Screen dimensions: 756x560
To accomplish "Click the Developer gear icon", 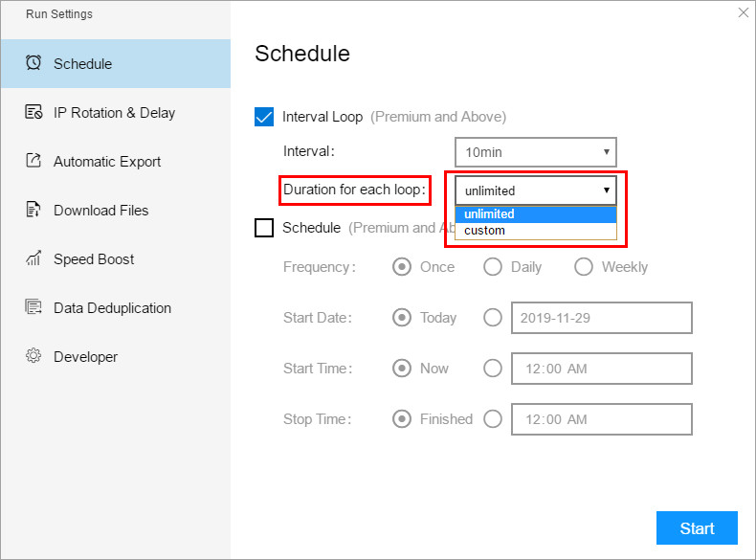I will pos(33,355).
